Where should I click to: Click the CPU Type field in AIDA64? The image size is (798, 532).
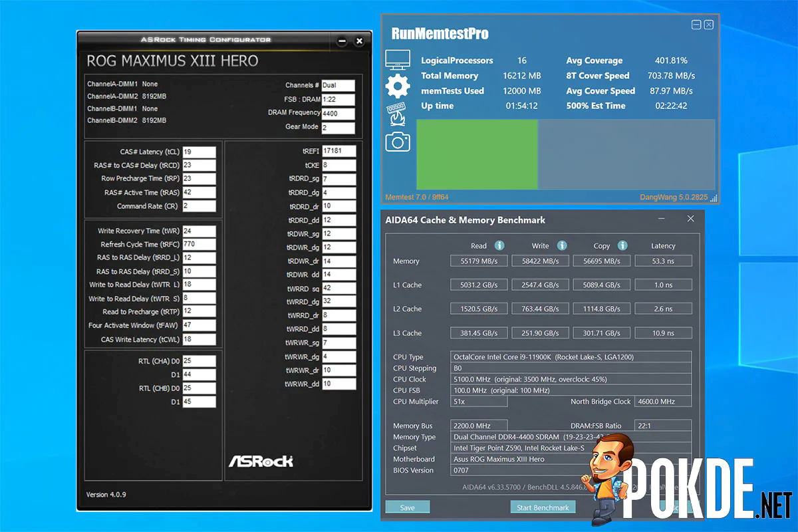(571, 357)
